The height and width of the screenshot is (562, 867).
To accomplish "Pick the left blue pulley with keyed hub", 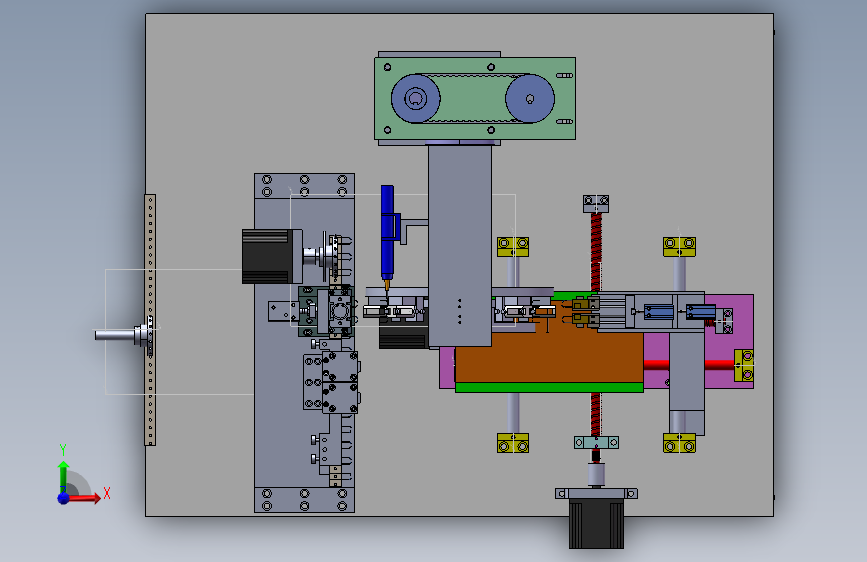I will [x=416, y=98].
